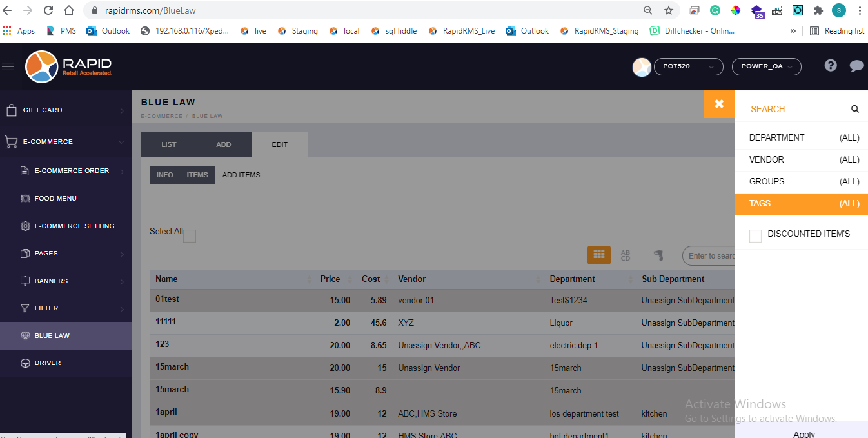
Task: Switch to the LIST tab
Action: tap(169, 144)
